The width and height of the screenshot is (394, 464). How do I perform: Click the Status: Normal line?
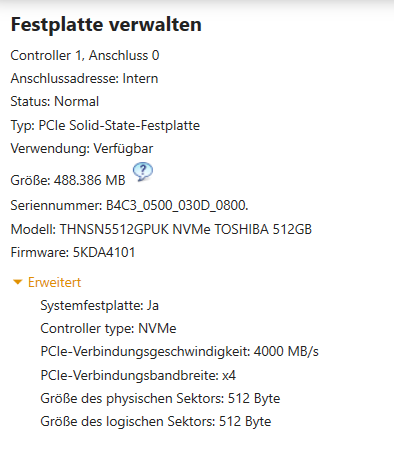point(55,101)
